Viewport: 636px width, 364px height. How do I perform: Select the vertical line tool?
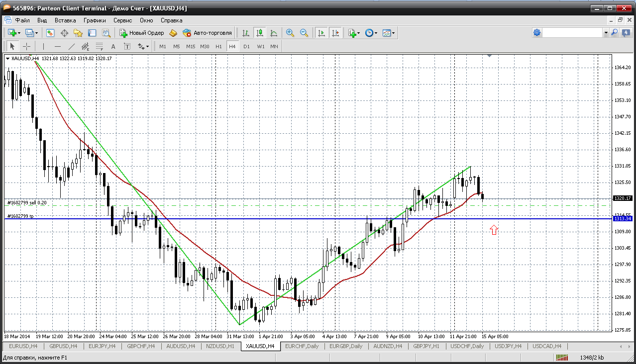pyautogui.click(x=44, y=46)
